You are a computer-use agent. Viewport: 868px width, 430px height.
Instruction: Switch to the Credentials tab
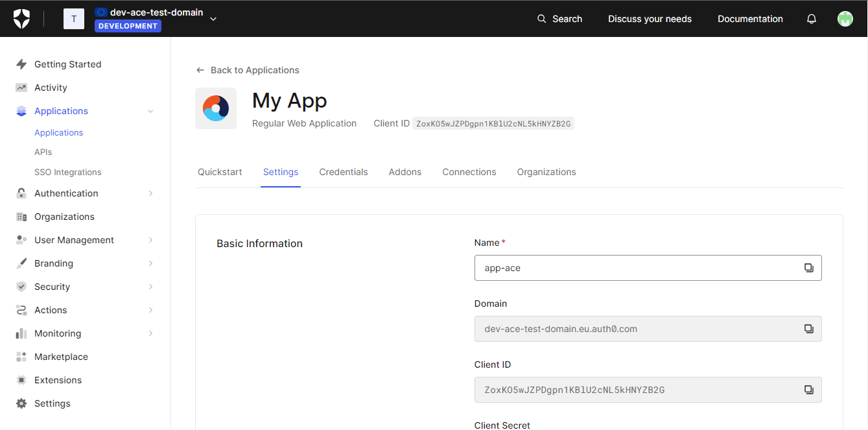pyautogui.click(x=343, y=171)
